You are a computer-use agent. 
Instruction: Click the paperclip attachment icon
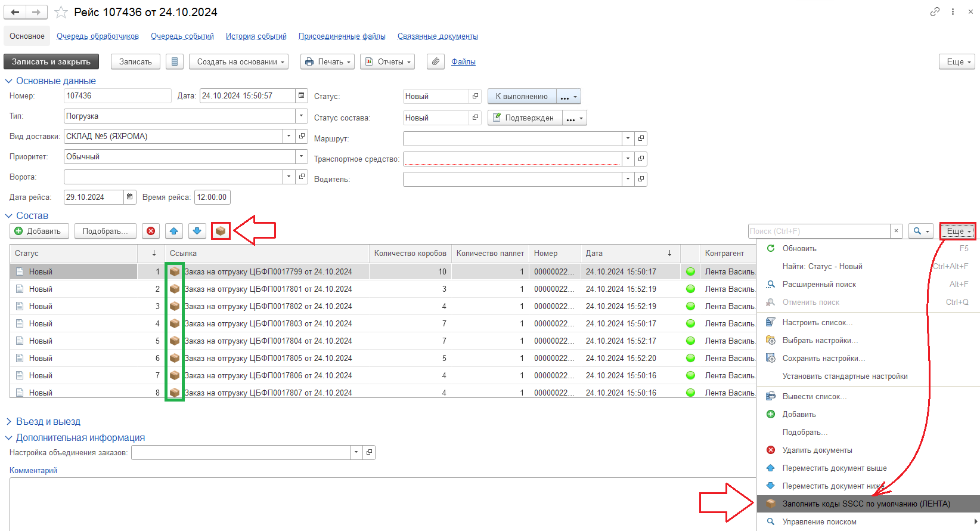(x=436, y=61)
